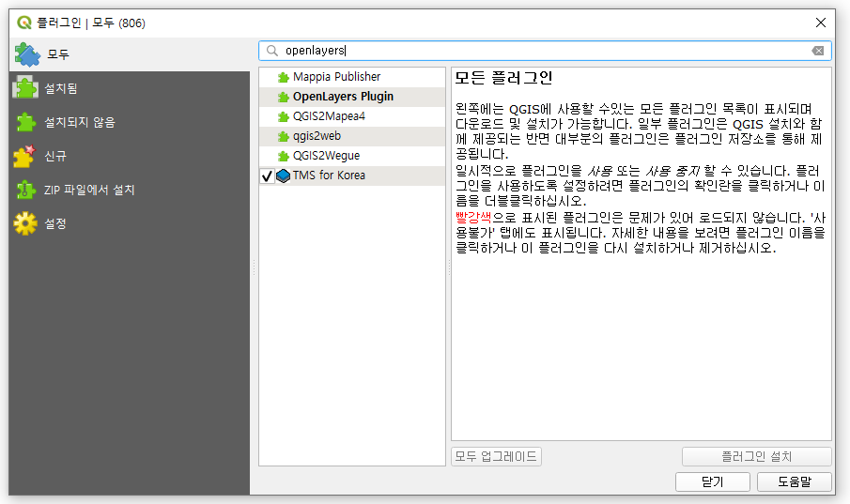Clear search text with the erase icon

tap(817, 51)
